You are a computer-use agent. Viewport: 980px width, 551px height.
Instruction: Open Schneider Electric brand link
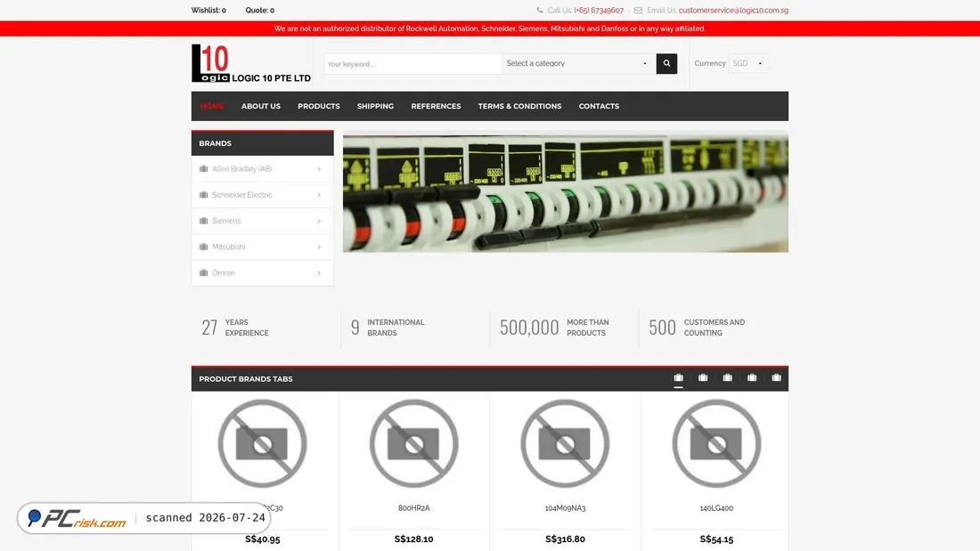pyautogui.click(x=241, y=195)
